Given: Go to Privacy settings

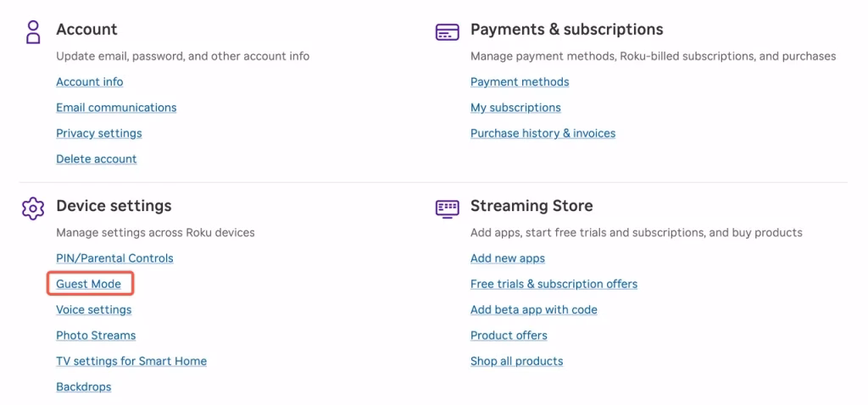Looking at the screenshot, I should click(x=99, y=133).
